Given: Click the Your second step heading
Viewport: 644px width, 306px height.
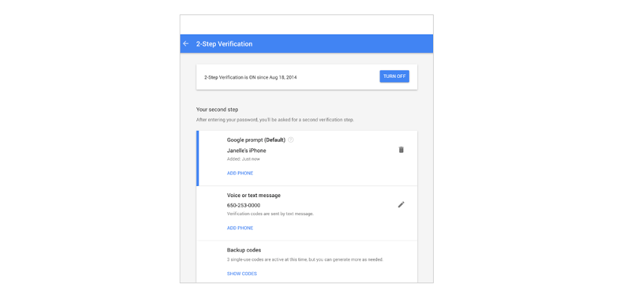Looking at the screenshot, I should tap(217, 110).
